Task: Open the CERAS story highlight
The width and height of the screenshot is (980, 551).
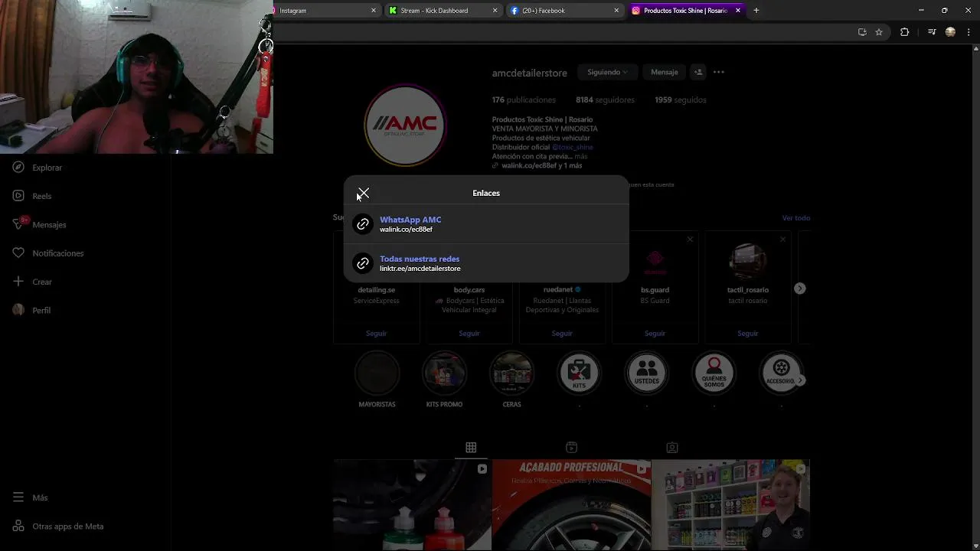Action: [x=511, y=373]
